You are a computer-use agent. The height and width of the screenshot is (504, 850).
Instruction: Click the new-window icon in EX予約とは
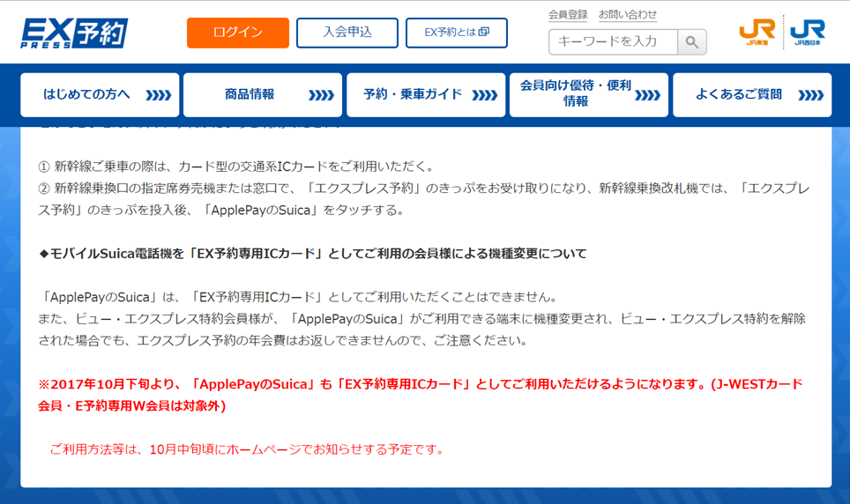click(x=484, y=32)
